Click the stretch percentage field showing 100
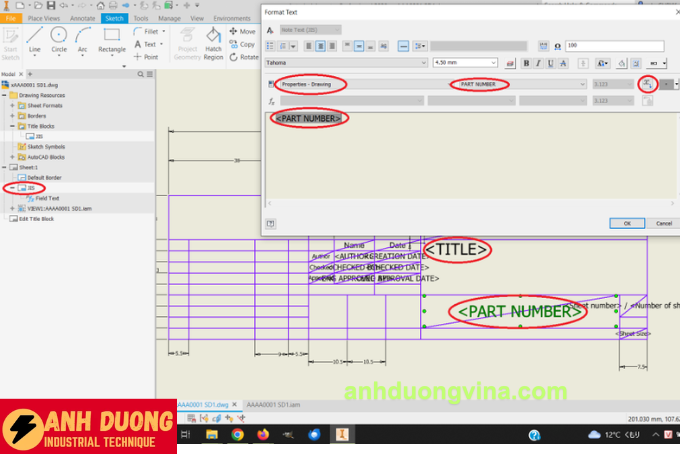680x454 pixels. pos(613,46)
